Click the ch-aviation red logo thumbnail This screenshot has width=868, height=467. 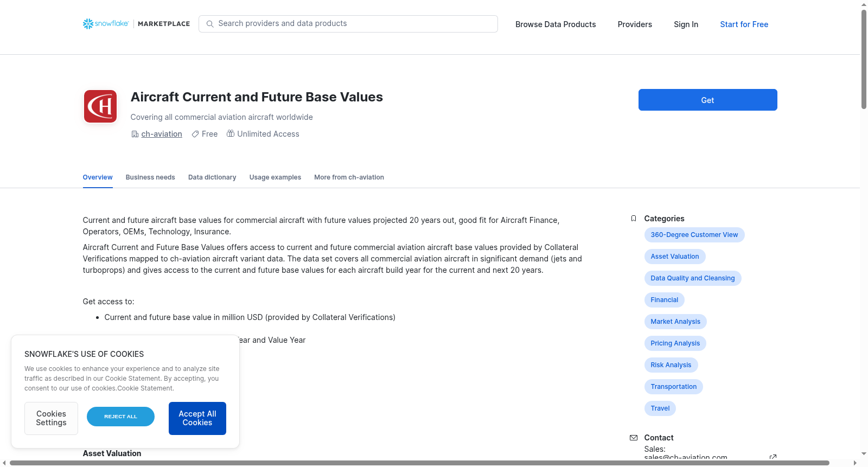click(x=100, y=106)
